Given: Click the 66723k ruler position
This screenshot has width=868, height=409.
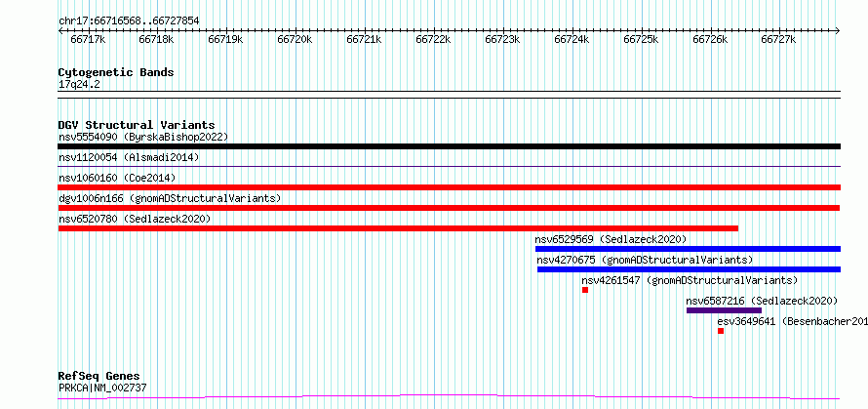Looking at the screenshot, I should [502, 39].
